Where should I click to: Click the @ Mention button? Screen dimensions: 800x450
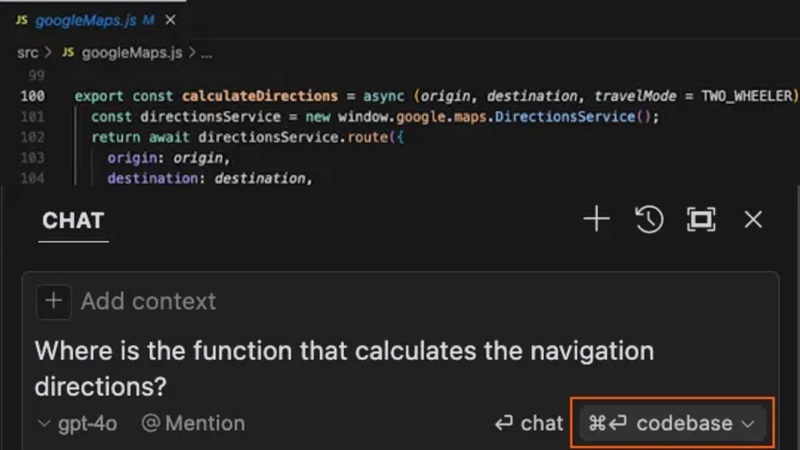(x=193, y=424)
